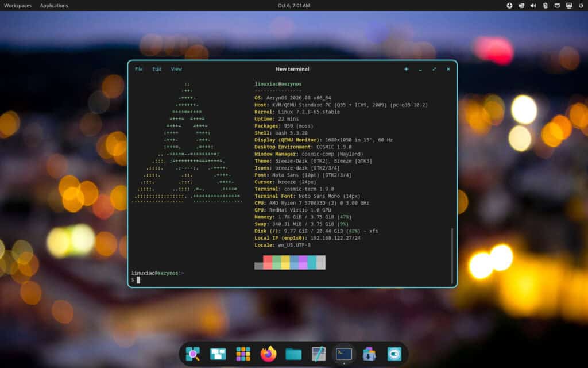The width and height of the screenshot is (588, 368).
Task: Open the Launcher search icon in the dock
Action: (193, 354)
